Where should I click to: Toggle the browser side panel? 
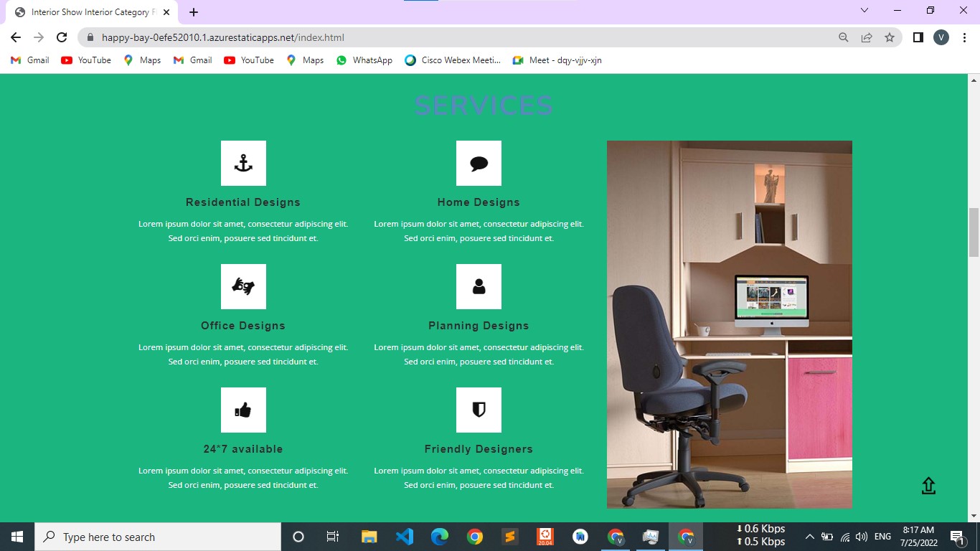click(918, 37)
